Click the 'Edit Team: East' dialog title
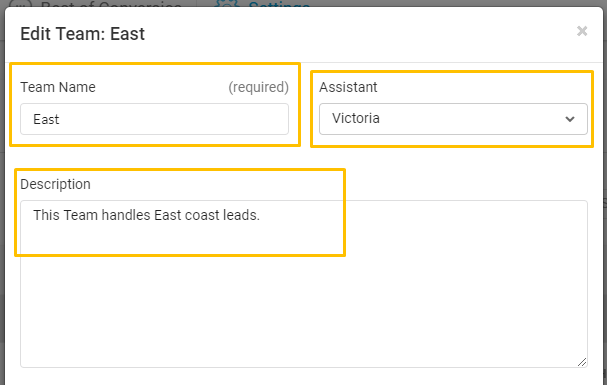This screenshot has height=385, width=607. click(x=82, y=34)
